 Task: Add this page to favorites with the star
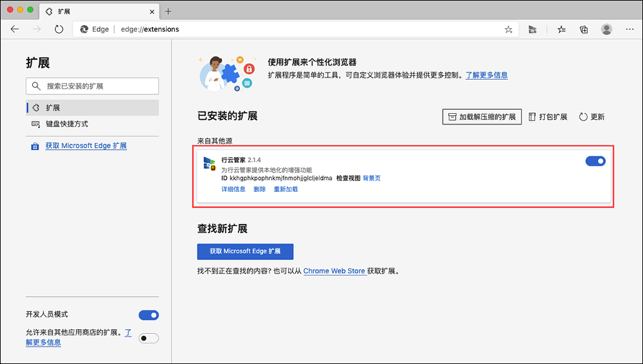(x=509, y=29)
